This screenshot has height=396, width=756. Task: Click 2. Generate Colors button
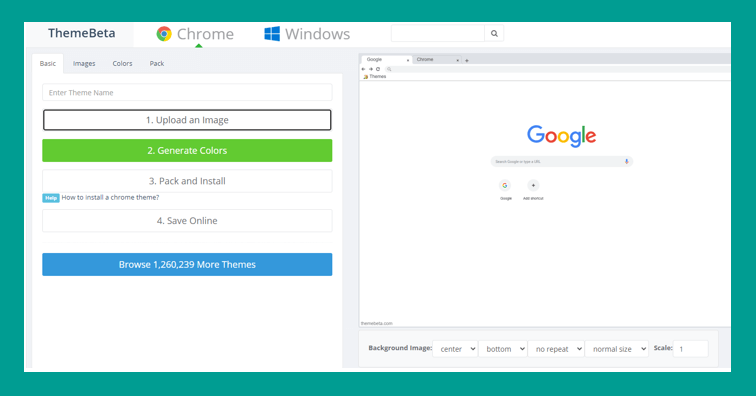pyautogui.click(x=187, y=150)
